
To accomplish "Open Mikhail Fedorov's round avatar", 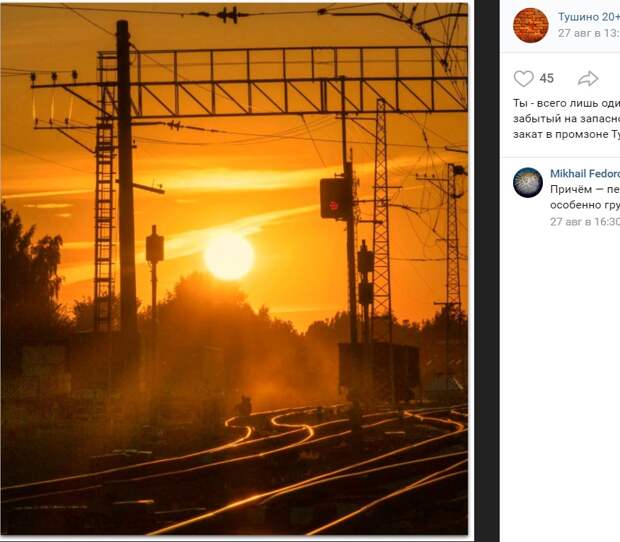I will (x=528, y=182).
